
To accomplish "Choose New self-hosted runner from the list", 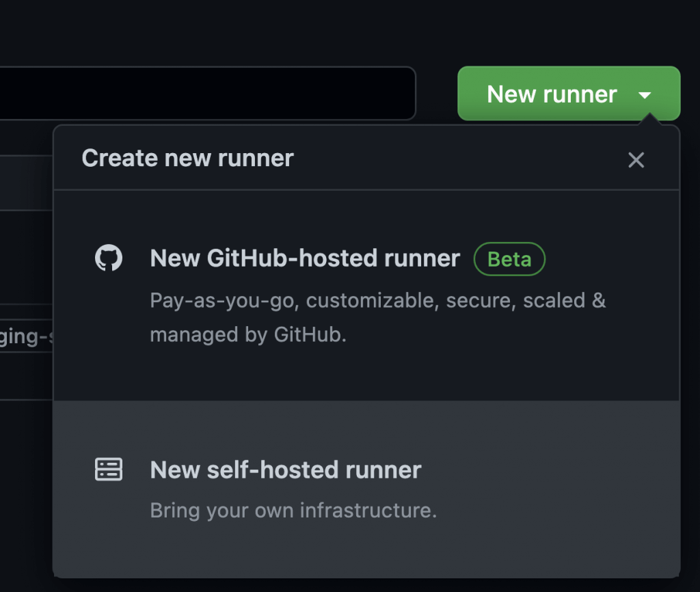I will coord(285,470).
